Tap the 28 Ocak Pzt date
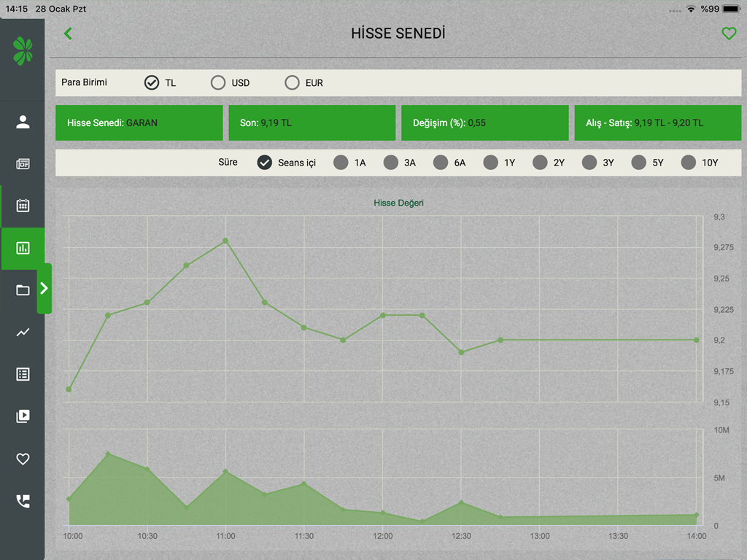This screenshot has height=560, width=747. tap(61, 9)
